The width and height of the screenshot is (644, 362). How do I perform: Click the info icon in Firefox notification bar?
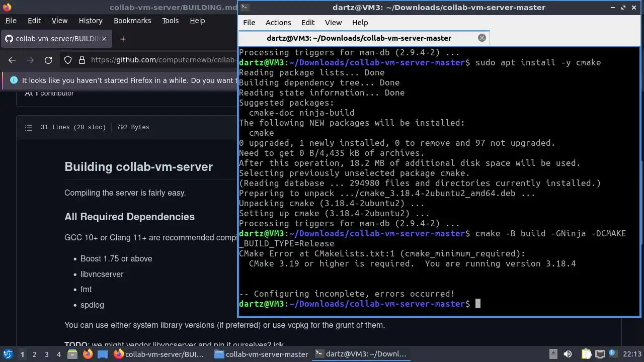click(14, 80)
